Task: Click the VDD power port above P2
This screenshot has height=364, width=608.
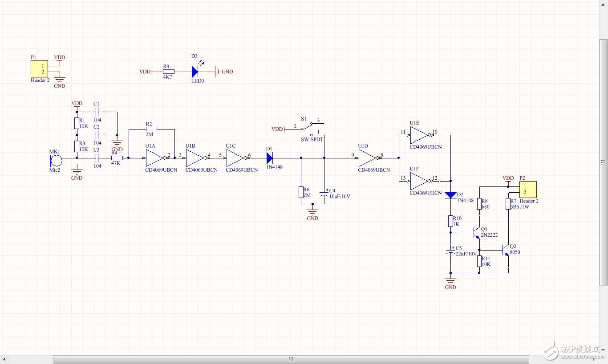Action: pyautogui.click(x=508, y=180)
